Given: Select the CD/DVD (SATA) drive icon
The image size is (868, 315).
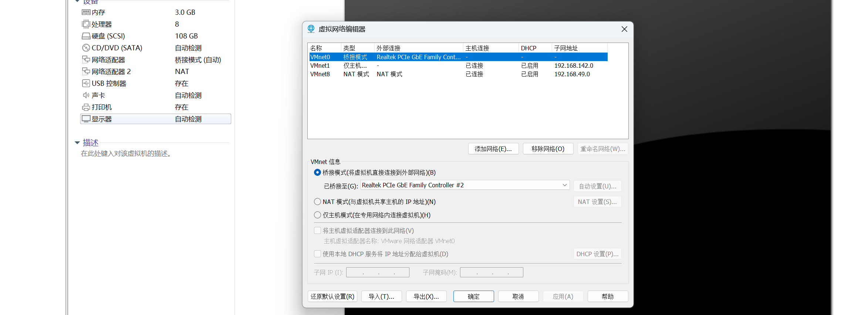Looking at the screenshot, I should (x=86, y=48).
